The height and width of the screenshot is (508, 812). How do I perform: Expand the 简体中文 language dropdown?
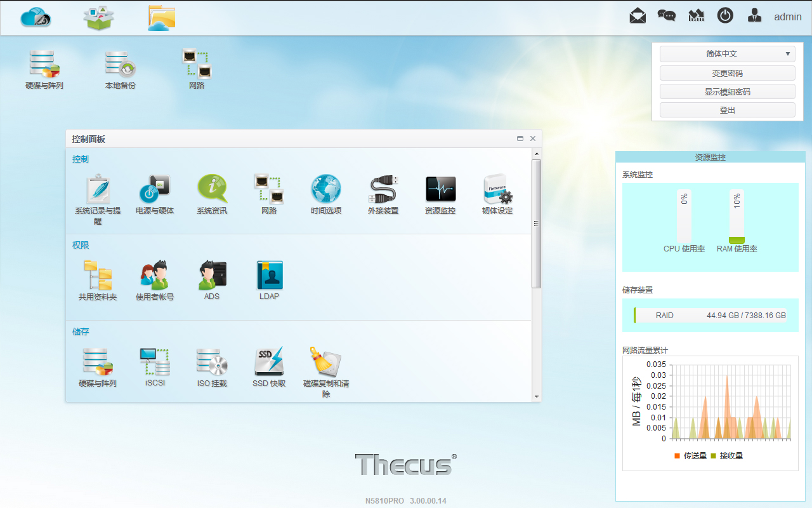727,54
